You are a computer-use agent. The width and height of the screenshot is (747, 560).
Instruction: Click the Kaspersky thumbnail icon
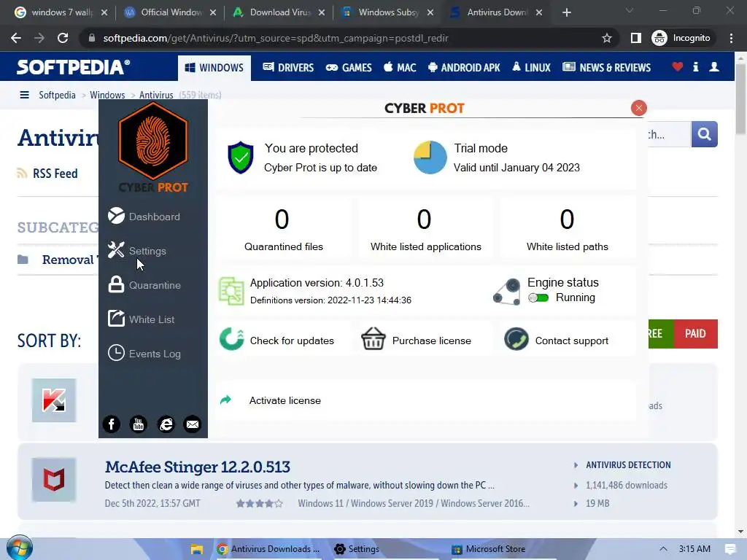click(x=54, y=400)
